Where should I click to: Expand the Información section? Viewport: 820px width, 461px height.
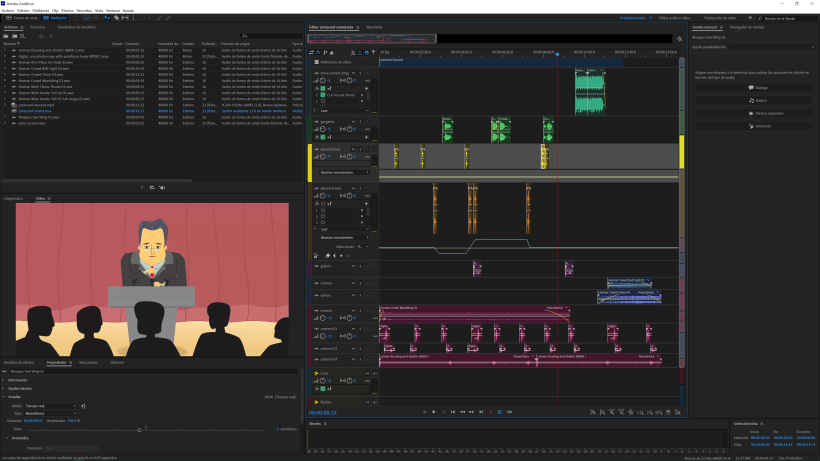point(4,380)
